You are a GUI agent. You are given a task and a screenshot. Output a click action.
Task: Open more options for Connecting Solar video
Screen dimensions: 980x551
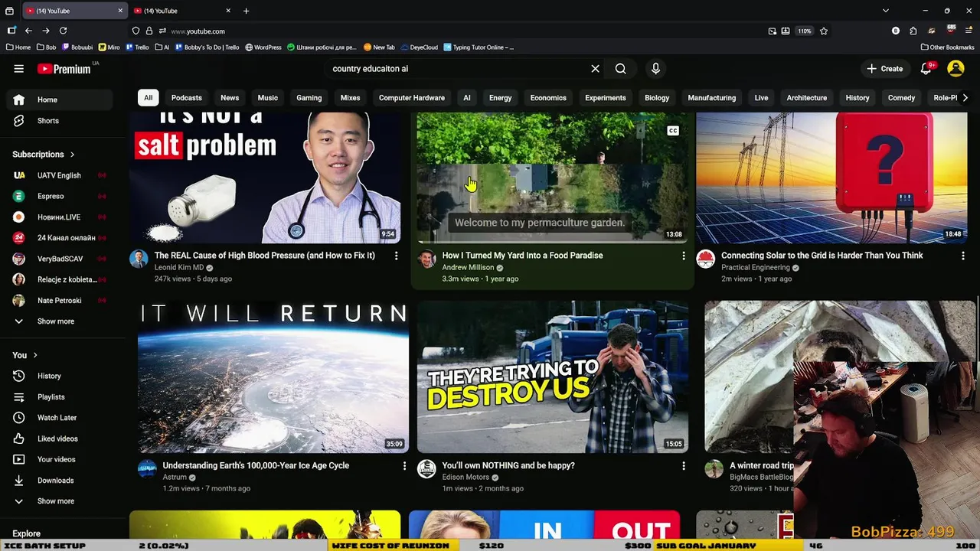pyautogui.click(x=963, y=256)
